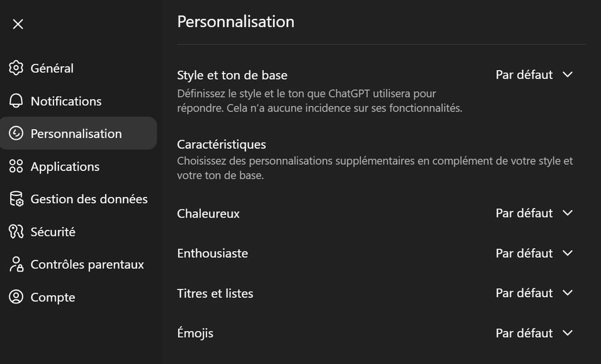Open the Chaleureux dropdown
Viewport: 601px width, 364px height.
pyautogui.click(x=534, y=213)
